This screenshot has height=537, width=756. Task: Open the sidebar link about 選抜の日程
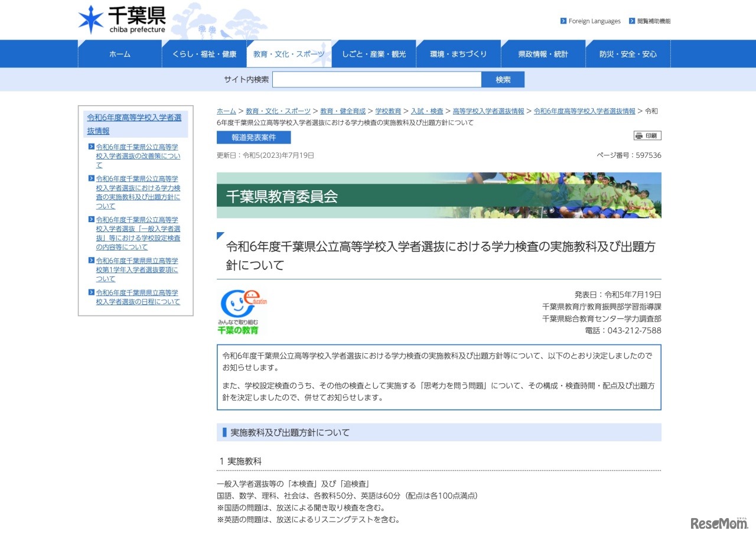coord(137,297)
